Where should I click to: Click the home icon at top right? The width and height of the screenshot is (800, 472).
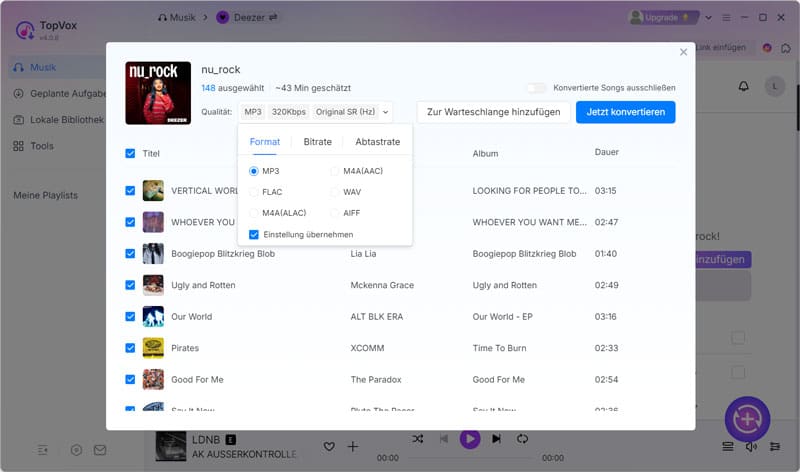pos(786,48)
